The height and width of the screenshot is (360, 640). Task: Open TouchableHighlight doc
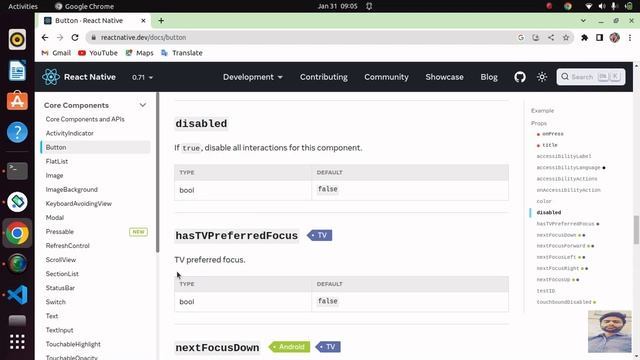pyautogui.click(x=73, y=344)
